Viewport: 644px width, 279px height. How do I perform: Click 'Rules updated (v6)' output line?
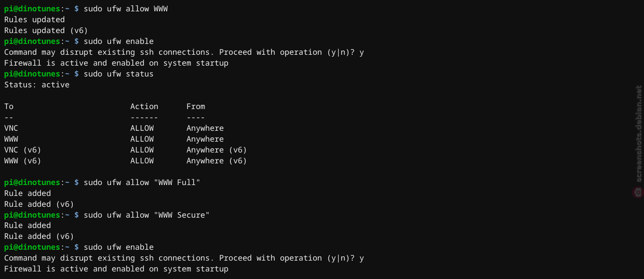(x=46, y=31)
